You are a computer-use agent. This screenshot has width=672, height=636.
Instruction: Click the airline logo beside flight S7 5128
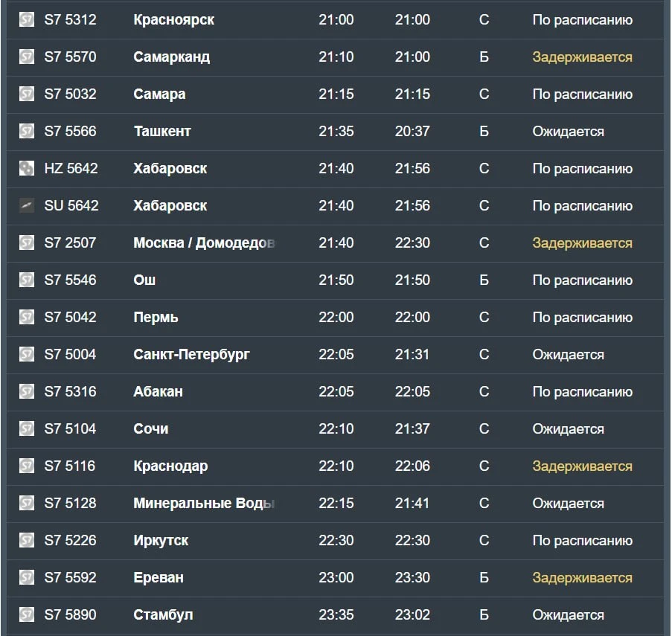[27, 504]
